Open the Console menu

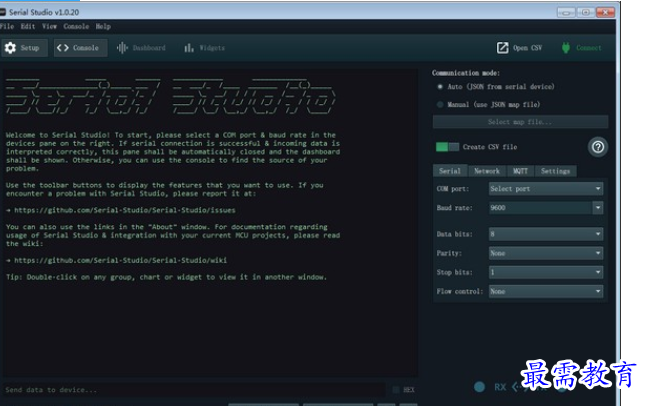tap(76, 26)
